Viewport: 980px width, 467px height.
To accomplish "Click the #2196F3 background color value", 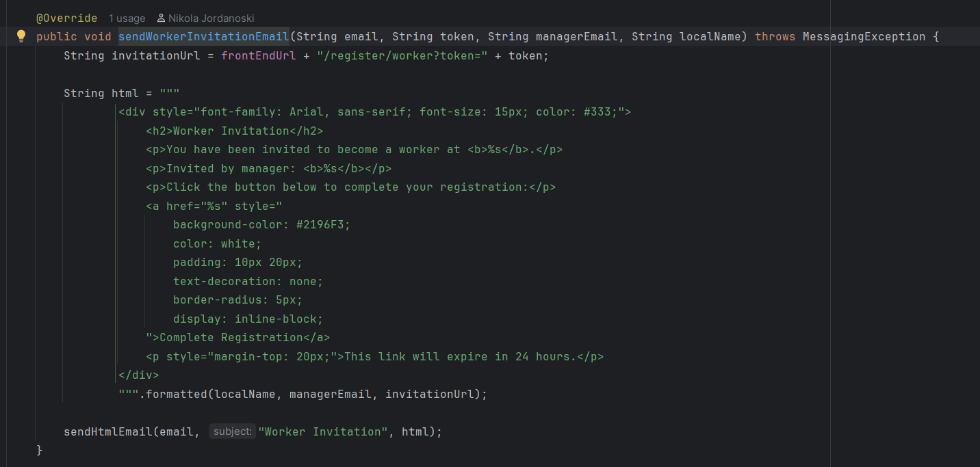I will click(323, 224).
